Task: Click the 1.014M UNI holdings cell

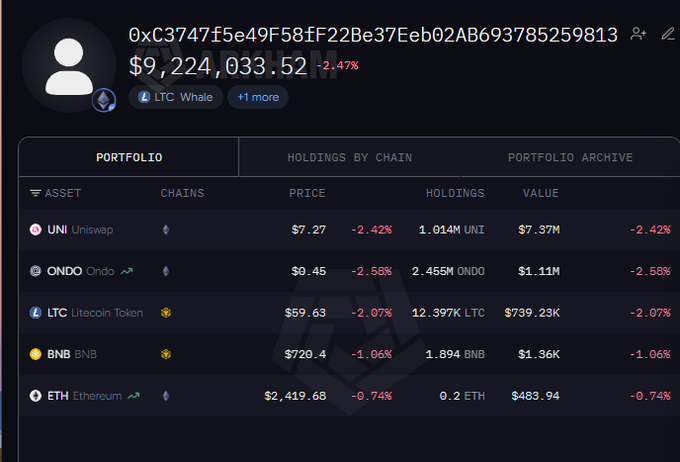Action: (x=451, y=229)
